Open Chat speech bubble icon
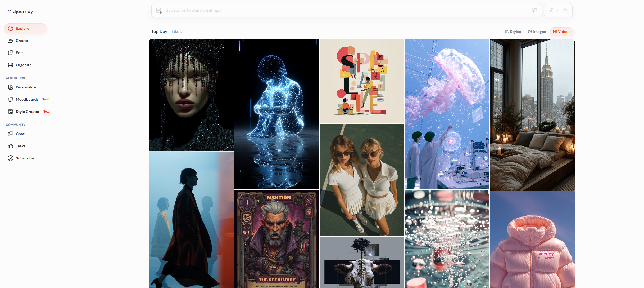Image resolution: width=644 pixels, height=288 pixels. coord(11,134)
